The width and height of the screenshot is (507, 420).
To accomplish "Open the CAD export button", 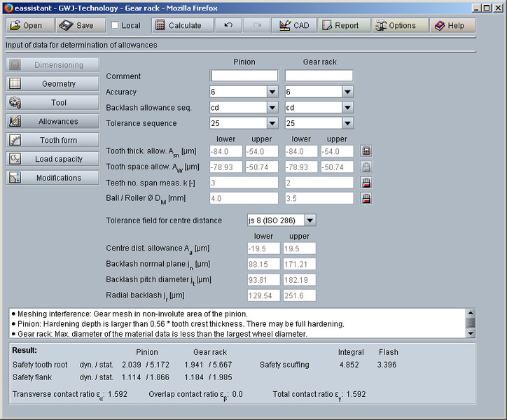I will coord(293,25).
